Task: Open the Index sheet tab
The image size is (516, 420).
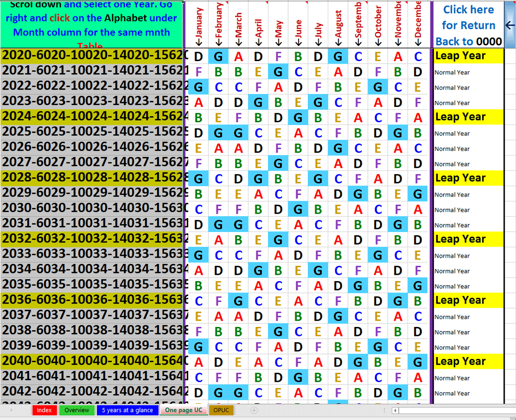Action: (44, 410)
